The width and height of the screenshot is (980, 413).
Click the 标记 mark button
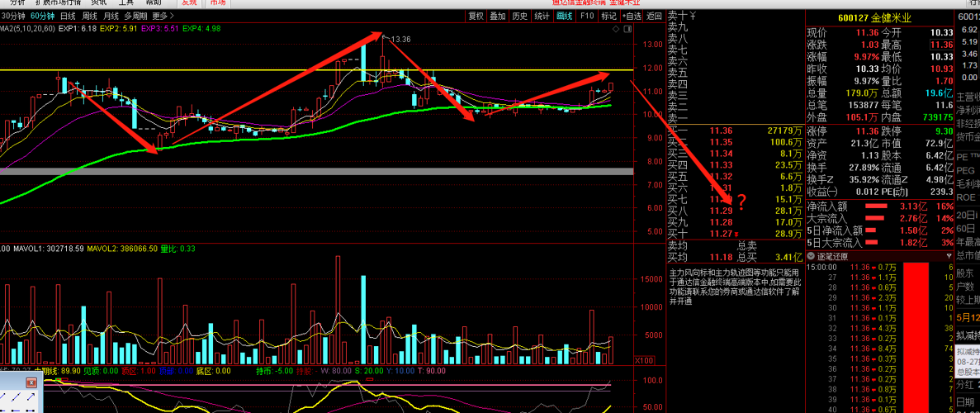[x=608, y=17]
